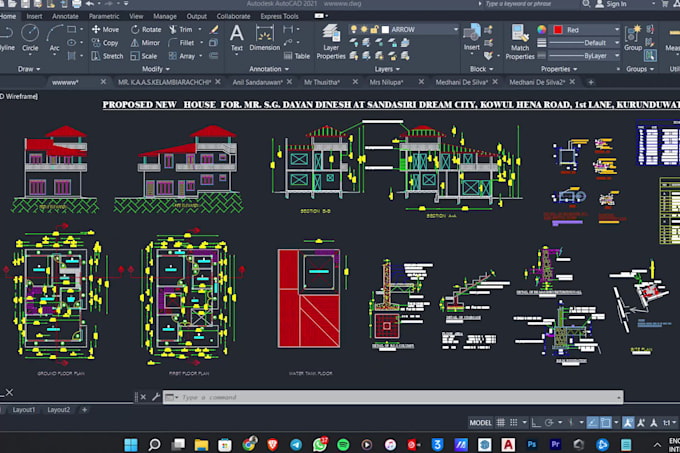Screen dimensions: 680x453
Task: Select the Scale tool
Action: (144, 56)
